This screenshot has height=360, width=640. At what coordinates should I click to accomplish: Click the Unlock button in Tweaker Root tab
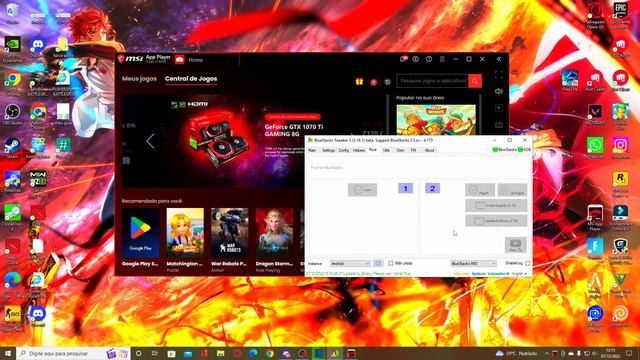362,189
